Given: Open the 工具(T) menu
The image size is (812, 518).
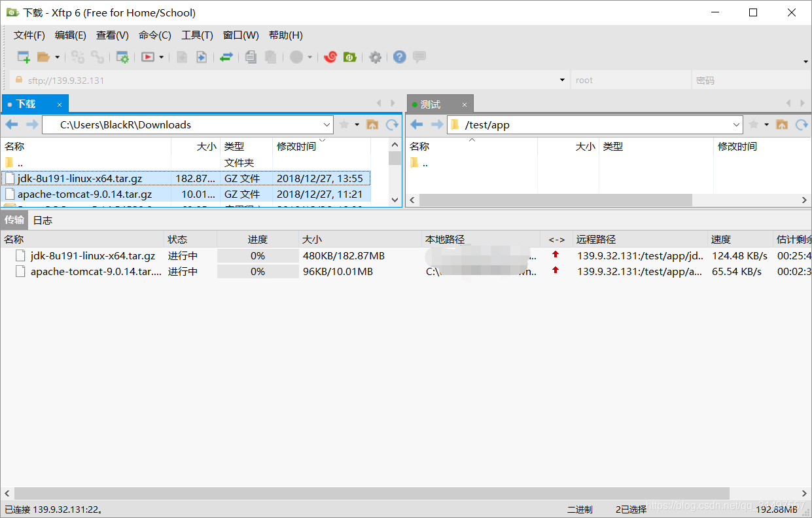Looking at the screenshot, I should (197, 35).
